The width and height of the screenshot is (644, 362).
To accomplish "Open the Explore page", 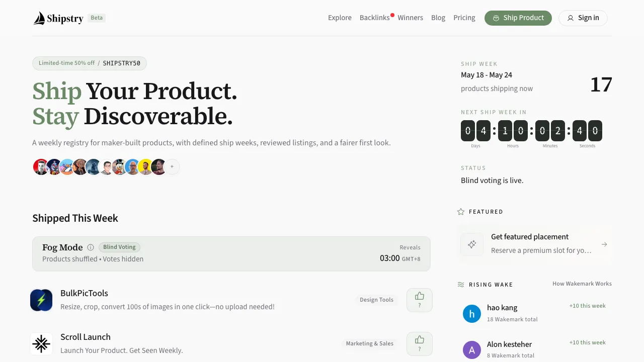I will 340,18.
